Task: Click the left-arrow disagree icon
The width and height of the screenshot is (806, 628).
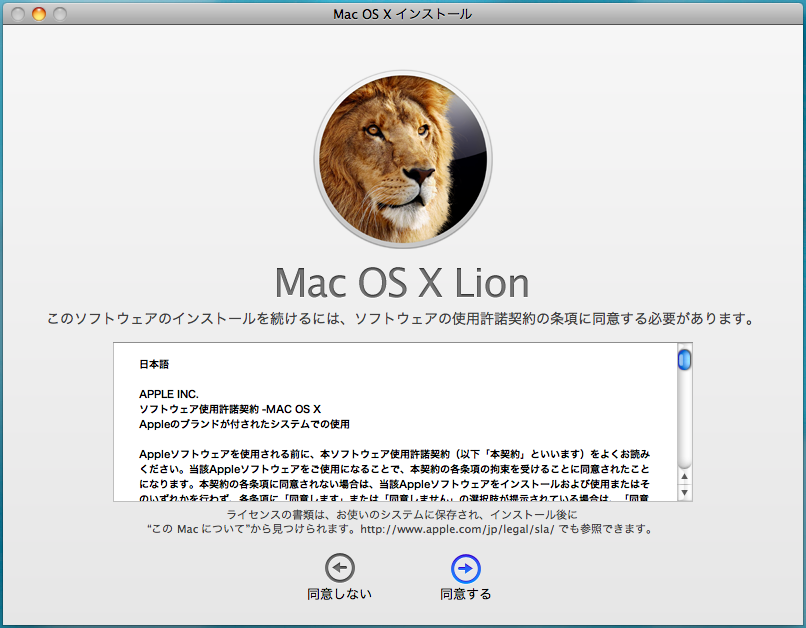Action: point(340,568)
